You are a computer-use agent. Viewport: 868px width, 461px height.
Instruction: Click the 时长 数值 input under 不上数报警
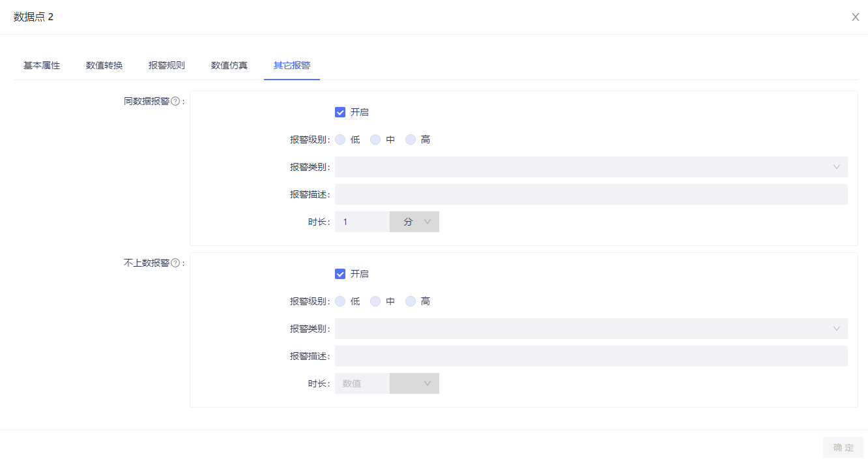[362, 383]
